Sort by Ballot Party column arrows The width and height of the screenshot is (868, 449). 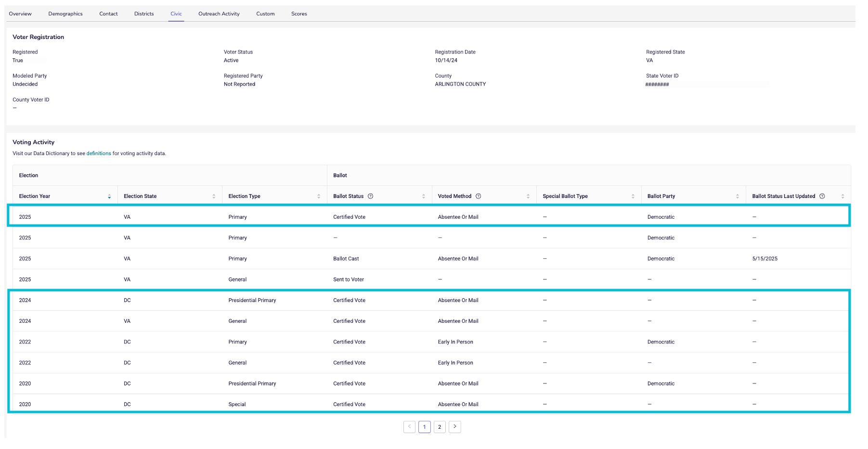pos(738,196)
